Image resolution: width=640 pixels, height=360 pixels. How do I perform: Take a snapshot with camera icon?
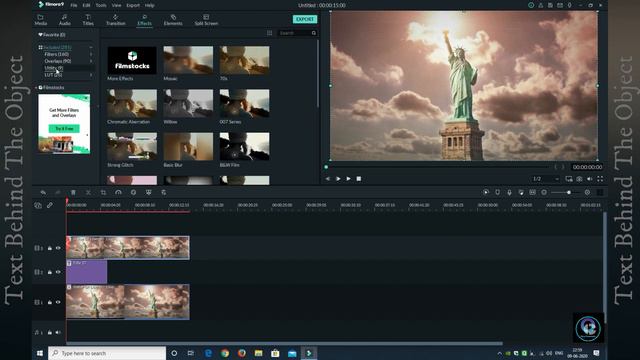point(579,179)
